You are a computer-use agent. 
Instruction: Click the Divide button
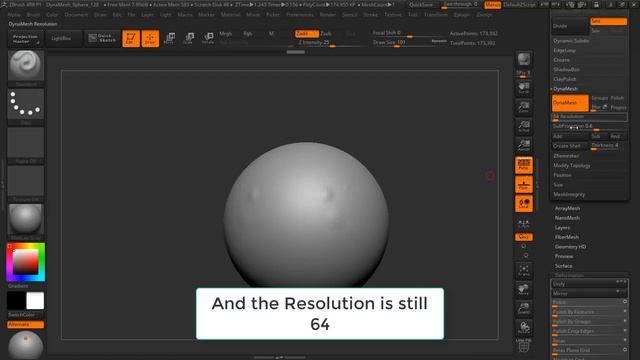(x=570, y=26)
